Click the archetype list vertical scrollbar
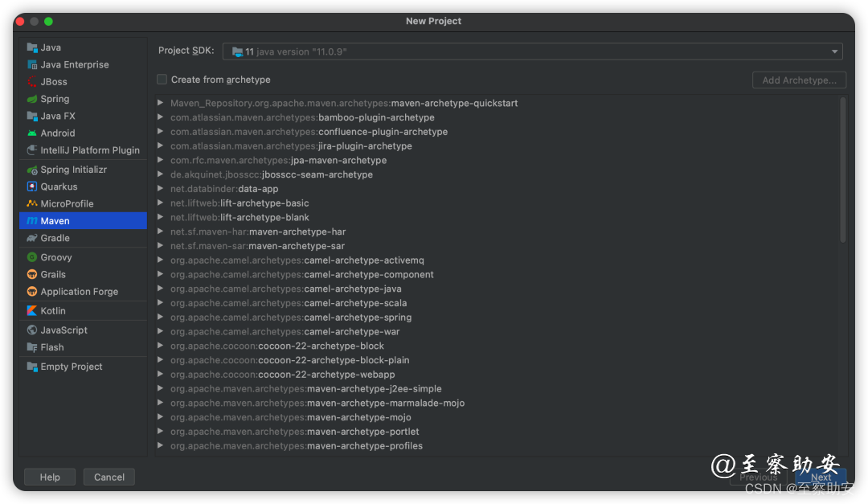 pos(842,170)
